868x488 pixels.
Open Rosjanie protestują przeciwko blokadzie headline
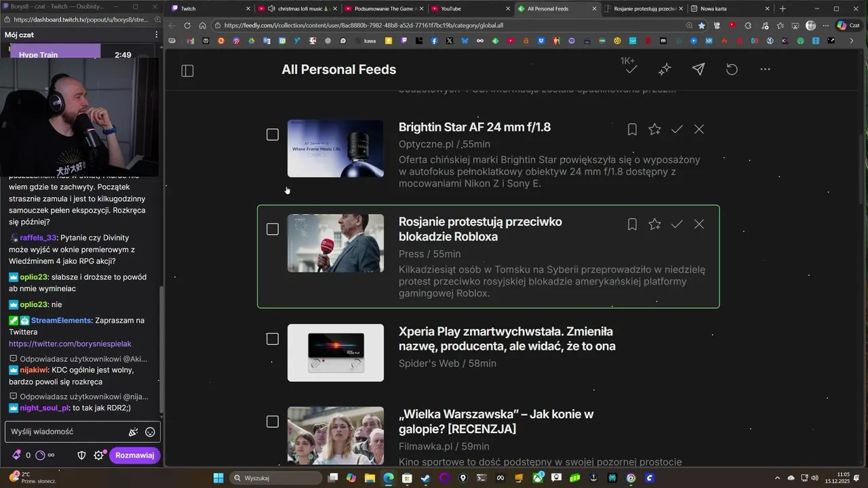480,229
